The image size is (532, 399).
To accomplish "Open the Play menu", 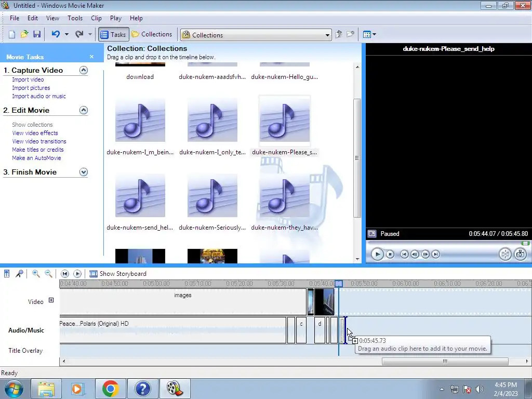I will (x=116, y=18).
